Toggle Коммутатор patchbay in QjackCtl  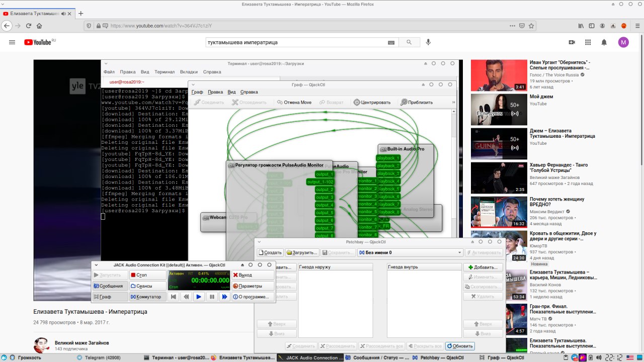click(x=147, y=297)
